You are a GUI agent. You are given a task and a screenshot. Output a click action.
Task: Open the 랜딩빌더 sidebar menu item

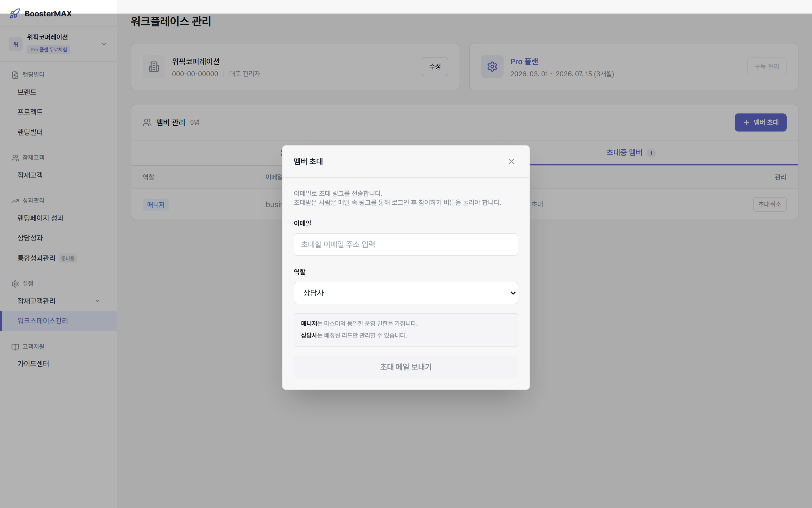point(30,132)
